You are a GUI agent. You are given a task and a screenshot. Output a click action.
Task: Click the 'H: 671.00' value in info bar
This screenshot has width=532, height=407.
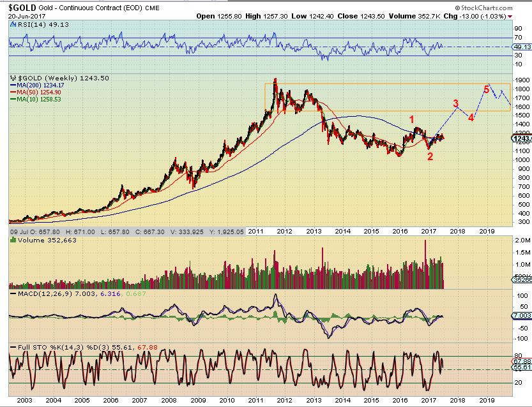[x=80, y=232]
